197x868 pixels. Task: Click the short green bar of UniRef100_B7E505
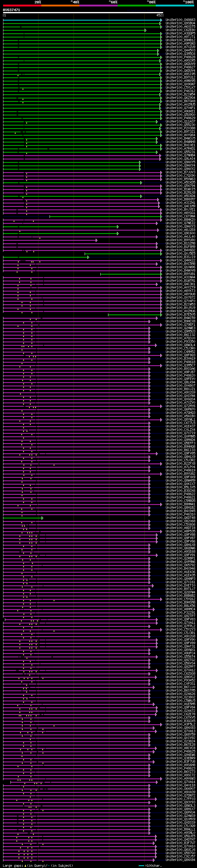coord(135,314)
